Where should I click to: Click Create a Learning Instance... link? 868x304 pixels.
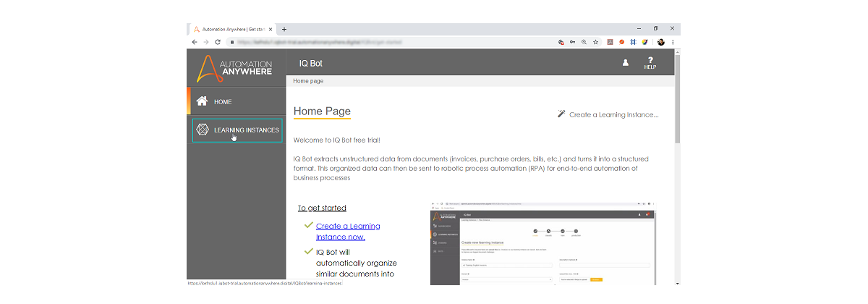click(x=613, y=114)
